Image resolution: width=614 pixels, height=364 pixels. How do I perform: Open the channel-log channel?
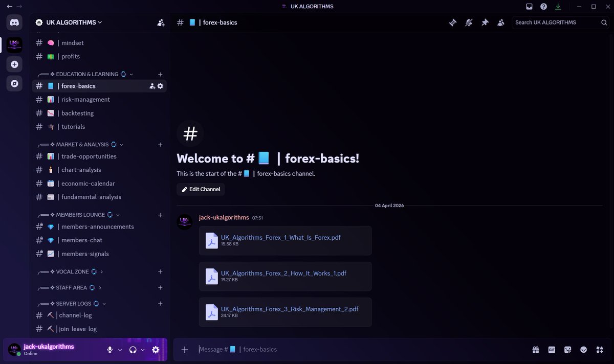(x=99, y=315)
